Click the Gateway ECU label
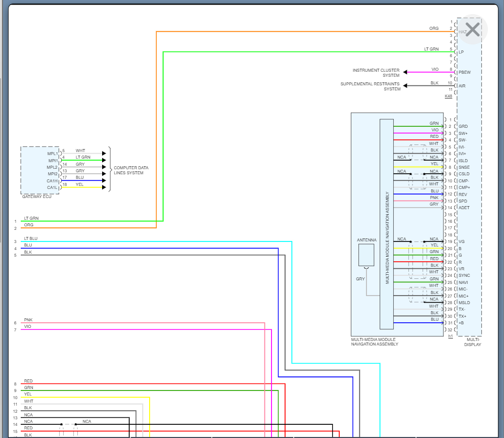 click(x=36, y=197)
